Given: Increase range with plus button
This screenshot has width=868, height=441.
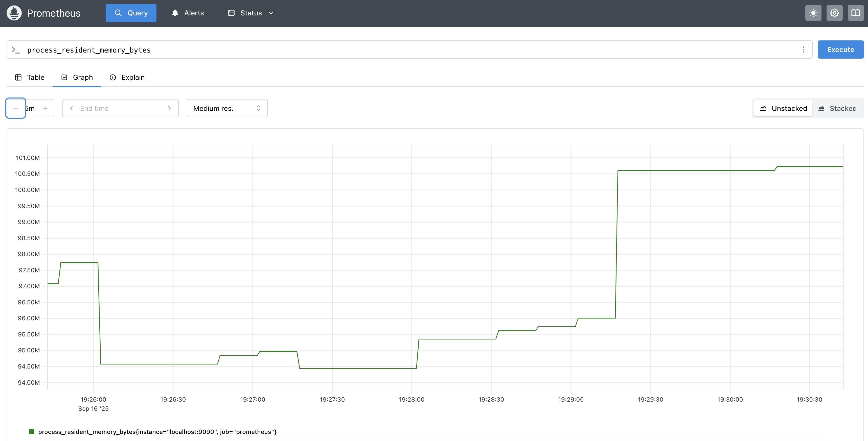Looking at the screenshot, I should click(x=45, y=108).
